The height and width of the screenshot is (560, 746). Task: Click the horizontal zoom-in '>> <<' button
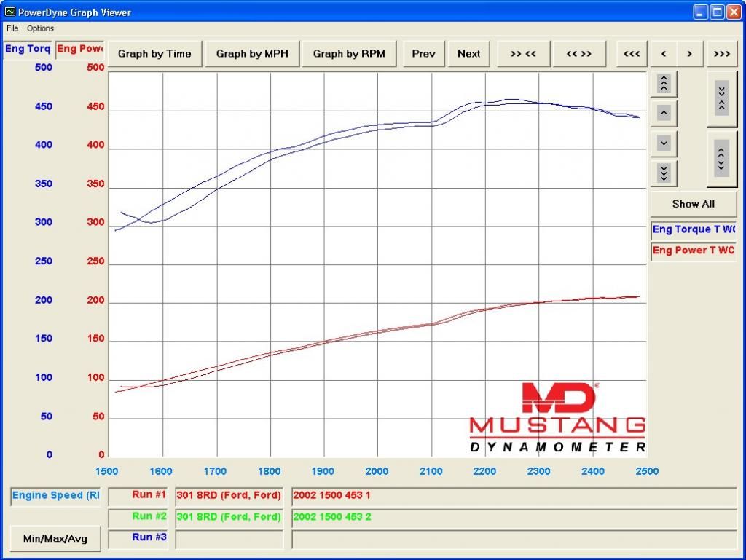tap(523, 54)
